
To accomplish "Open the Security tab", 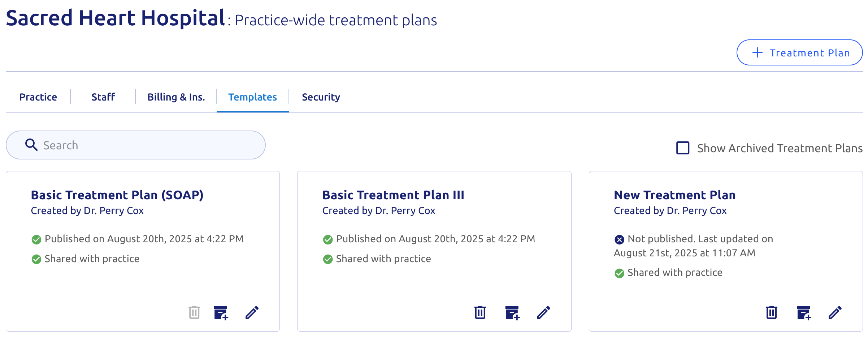I will click(321, 97).
